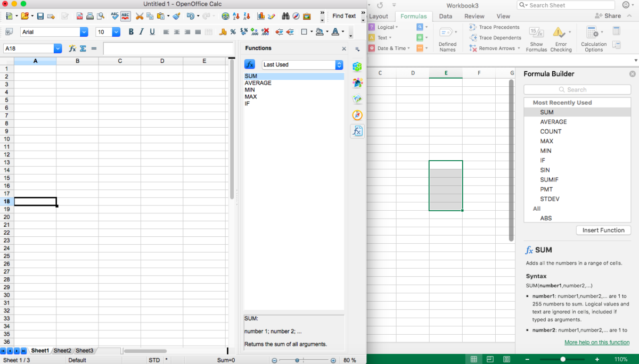Open the More help on this function link

[597, 342]
